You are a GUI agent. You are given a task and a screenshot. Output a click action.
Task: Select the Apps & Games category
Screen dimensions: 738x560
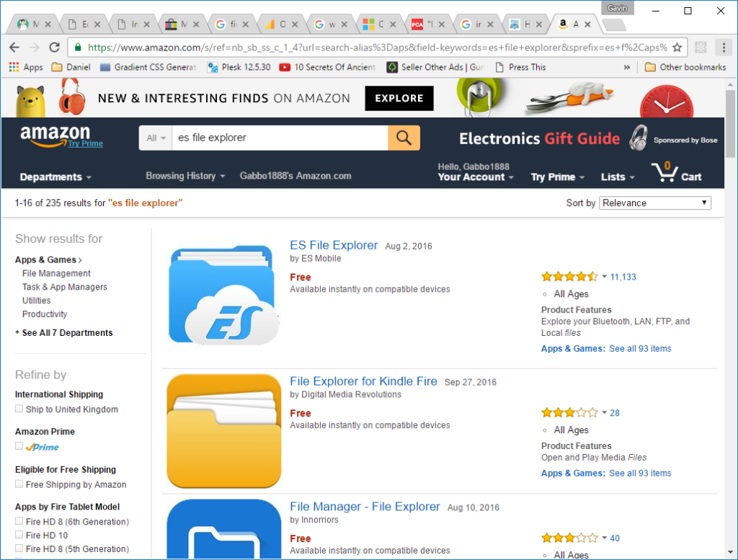tap(48, 259)
